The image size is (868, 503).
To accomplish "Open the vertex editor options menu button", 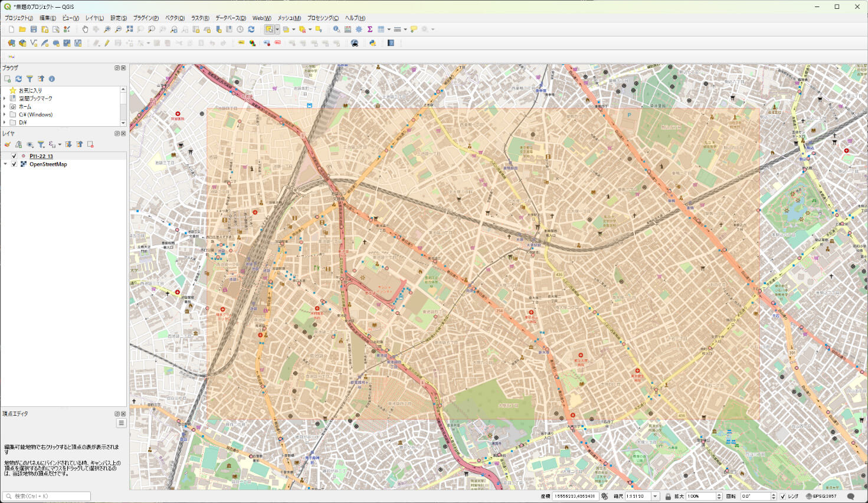I will 121,423.
